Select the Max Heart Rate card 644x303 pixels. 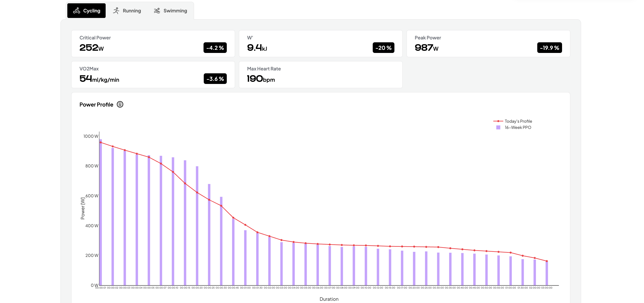(320, 75)
